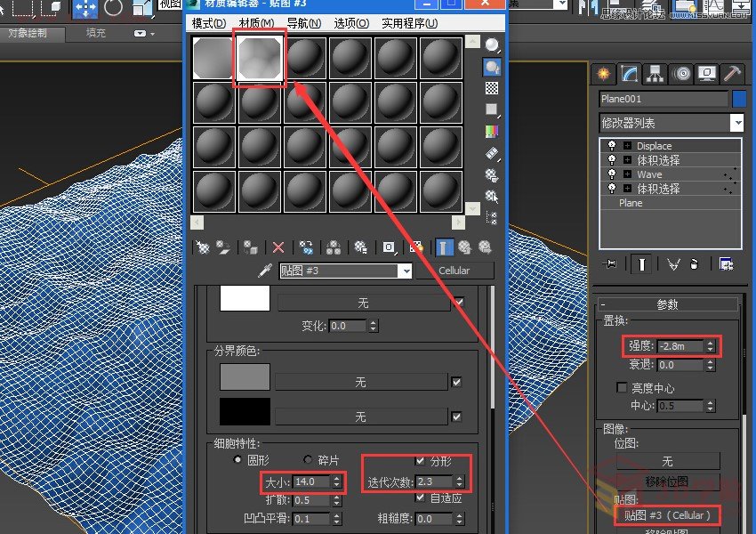Click the Make Material Copy icon
This screenshot has height=534, width=756.
pyautogui.click(x=306, y=247)
